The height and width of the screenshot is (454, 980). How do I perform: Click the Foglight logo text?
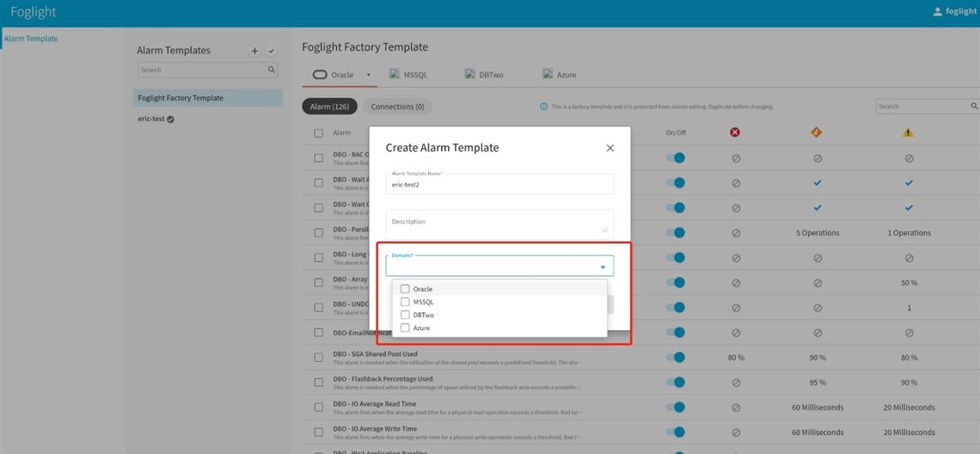[x=34, y=13]
